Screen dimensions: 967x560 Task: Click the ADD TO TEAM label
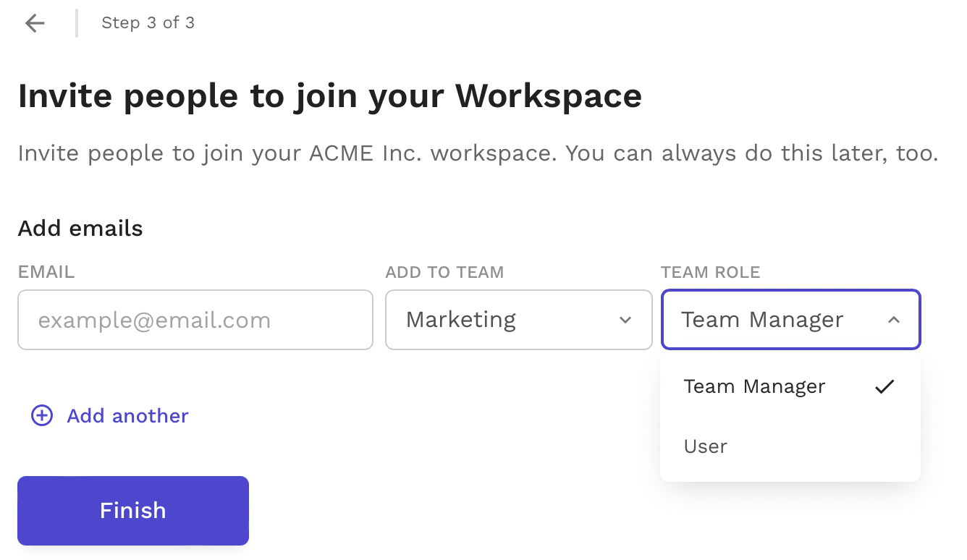coord(444,272)
